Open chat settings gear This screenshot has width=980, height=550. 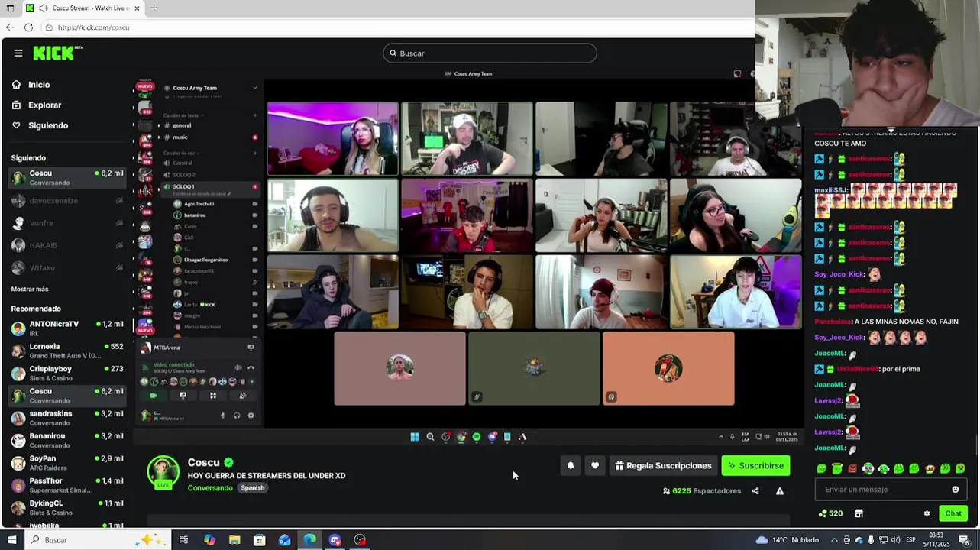927,513
